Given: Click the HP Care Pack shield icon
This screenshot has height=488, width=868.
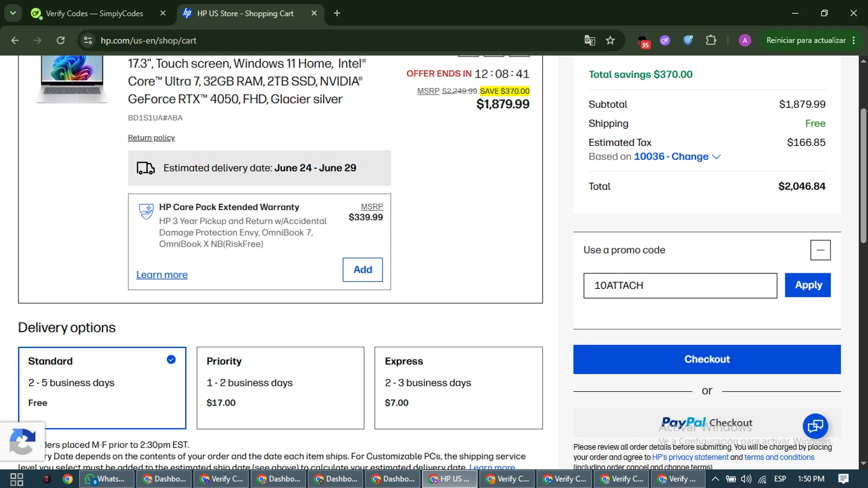Looking at the screenshot, I should point(146,211).
